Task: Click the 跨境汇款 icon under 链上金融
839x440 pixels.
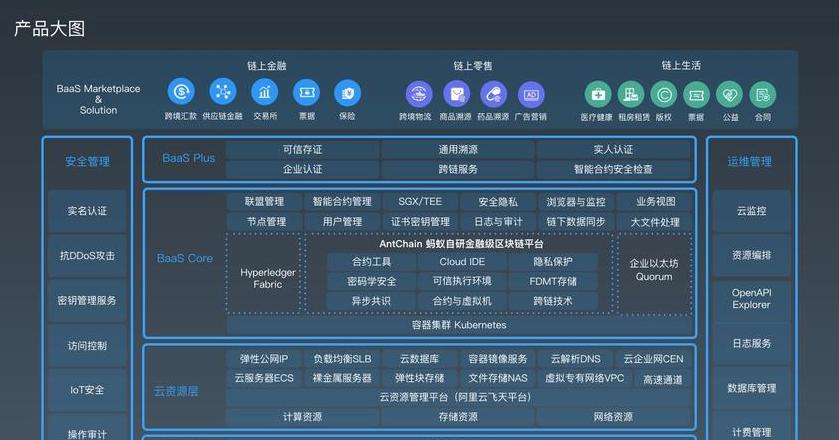Action: 181,92
